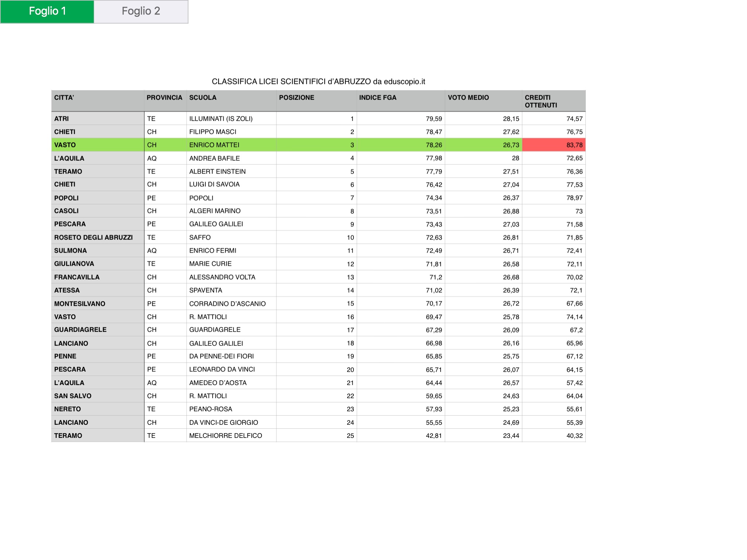747x560 pixels.
Task: Click the 78,26 green Indice FGA cell
Action: (400, 145)
